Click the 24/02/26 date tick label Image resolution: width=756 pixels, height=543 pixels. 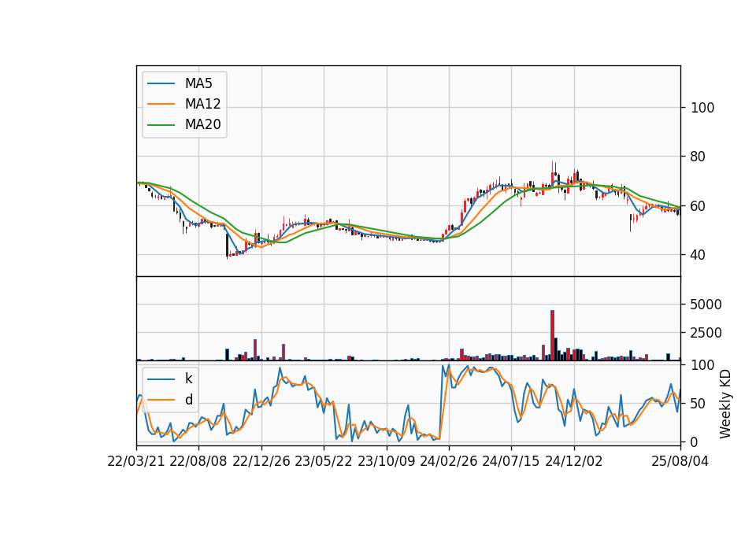448,461
